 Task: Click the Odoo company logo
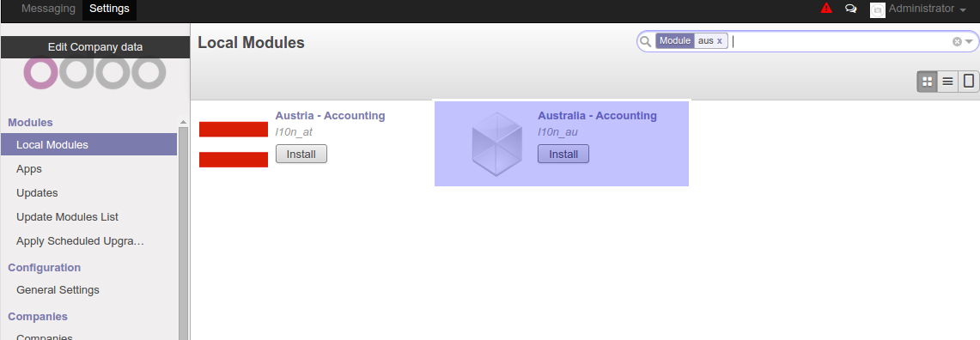point(95,73)
